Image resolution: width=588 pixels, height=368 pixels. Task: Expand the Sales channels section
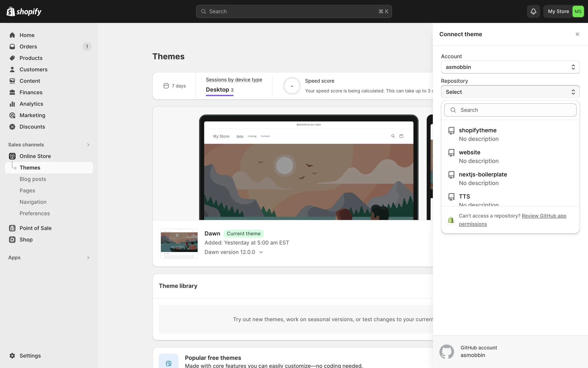tap(88, 145)
